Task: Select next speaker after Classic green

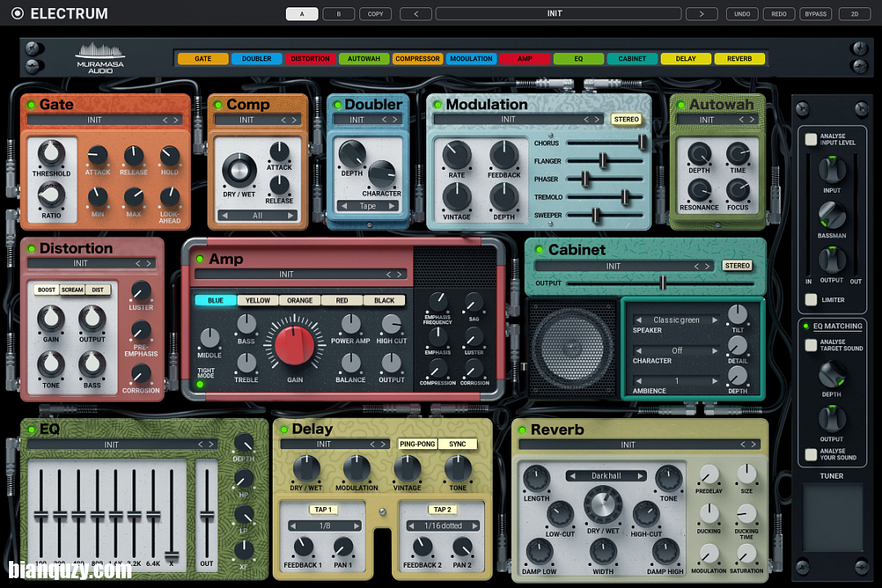Action: point(715,319)
